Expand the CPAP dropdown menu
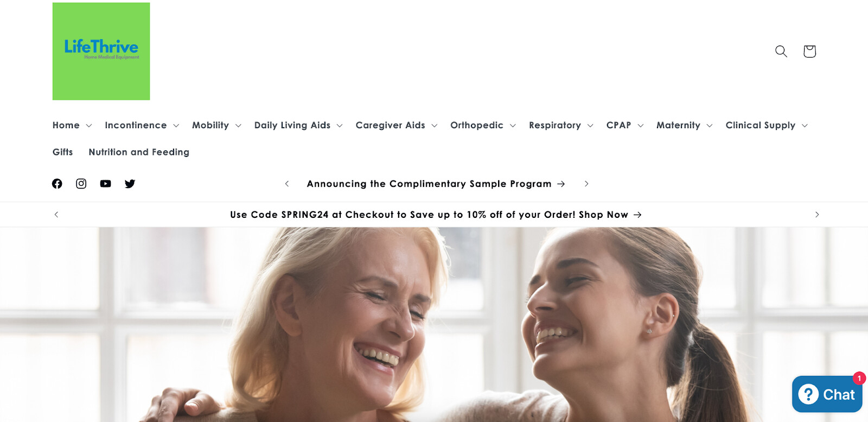868x422 pixels. (625, 125)
